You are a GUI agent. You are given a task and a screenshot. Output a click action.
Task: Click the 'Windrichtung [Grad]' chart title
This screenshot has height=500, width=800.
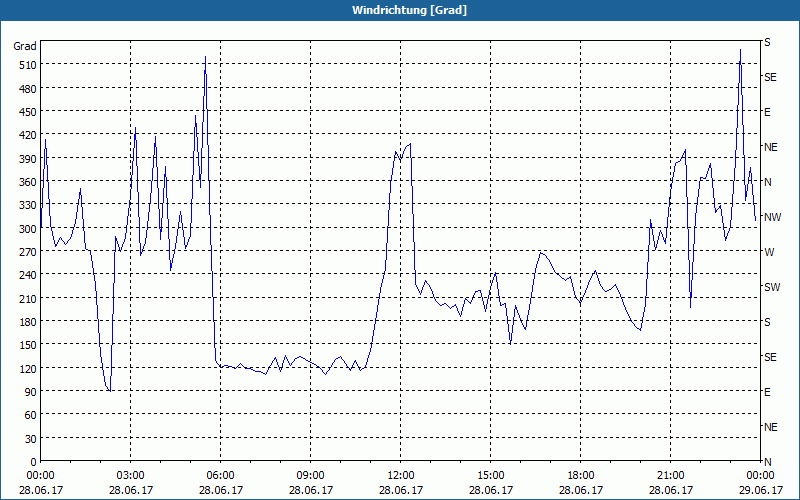coord(409,10)
